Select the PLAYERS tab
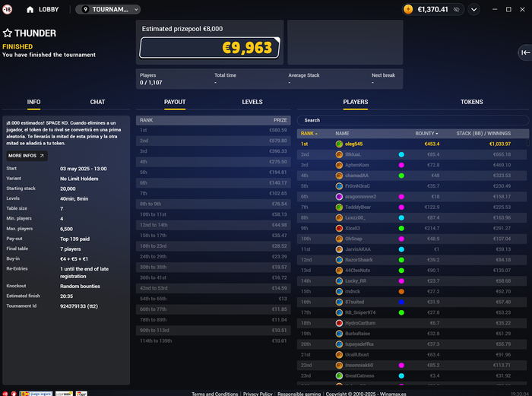 tap(355, 102)
